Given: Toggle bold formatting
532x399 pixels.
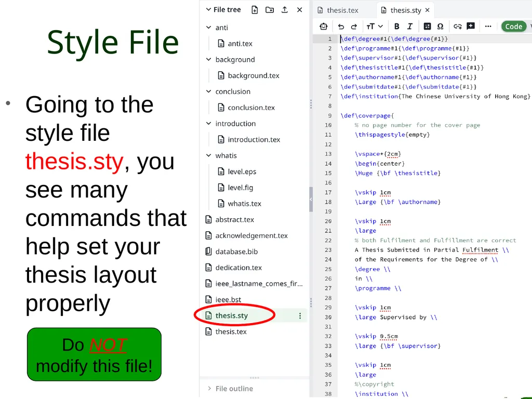Looking at the screenshot, I should [396, 26].
